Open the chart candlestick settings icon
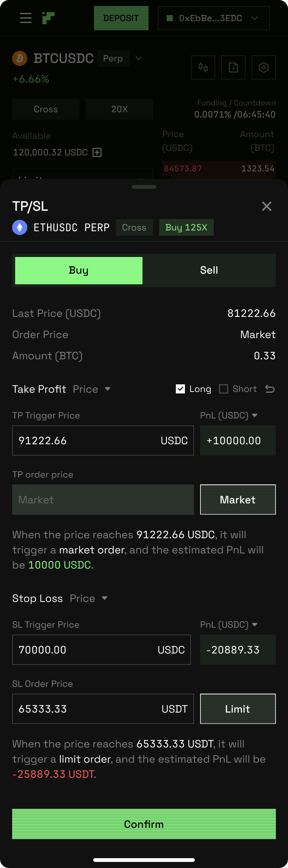The height and width of the screenshot is (868, 288). (x=203, y=67)
